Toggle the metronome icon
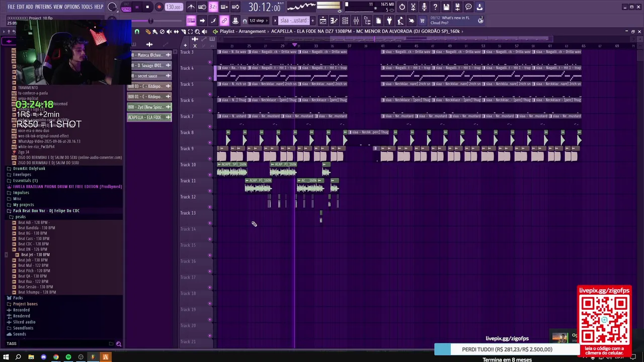Screen dimensions: 644x362 pyautogui.click(x=191, y=7)
